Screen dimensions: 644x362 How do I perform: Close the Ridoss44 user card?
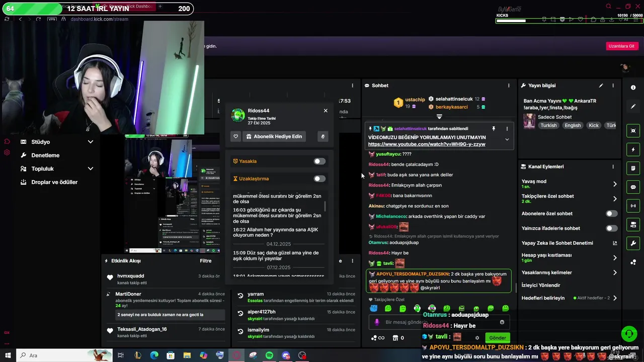pos(326,111)
